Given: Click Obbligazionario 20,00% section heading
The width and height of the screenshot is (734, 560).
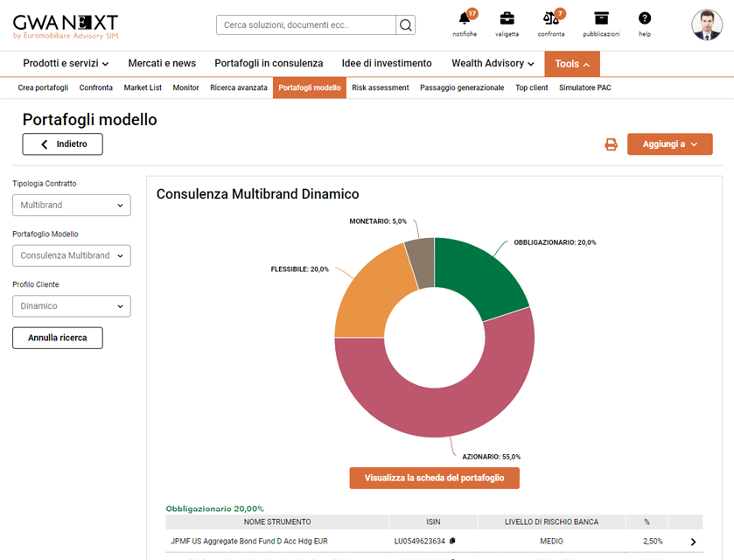Looking at the screenshot, I should coord(215,508).
